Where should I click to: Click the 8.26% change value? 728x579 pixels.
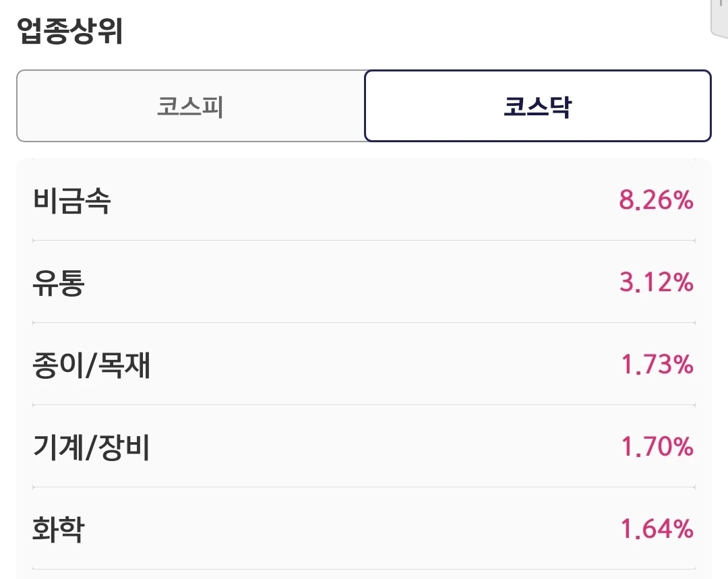[x=656, y=200]
